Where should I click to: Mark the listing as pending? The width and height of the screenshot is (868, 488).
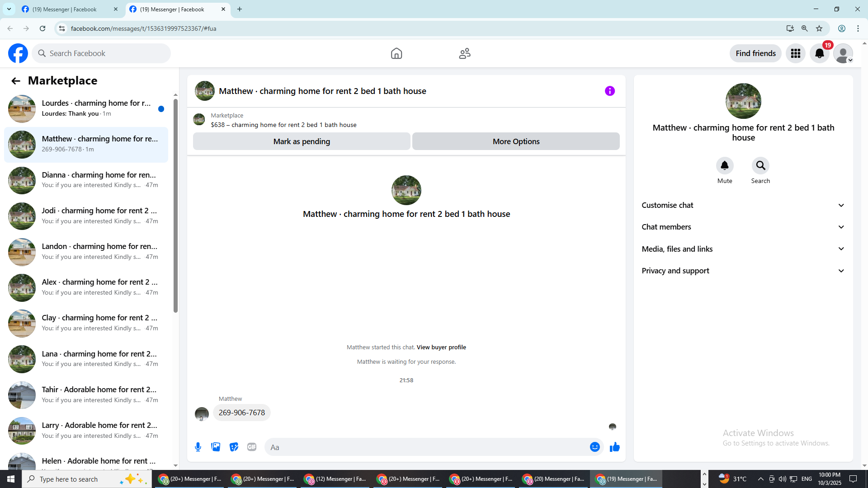302,141
